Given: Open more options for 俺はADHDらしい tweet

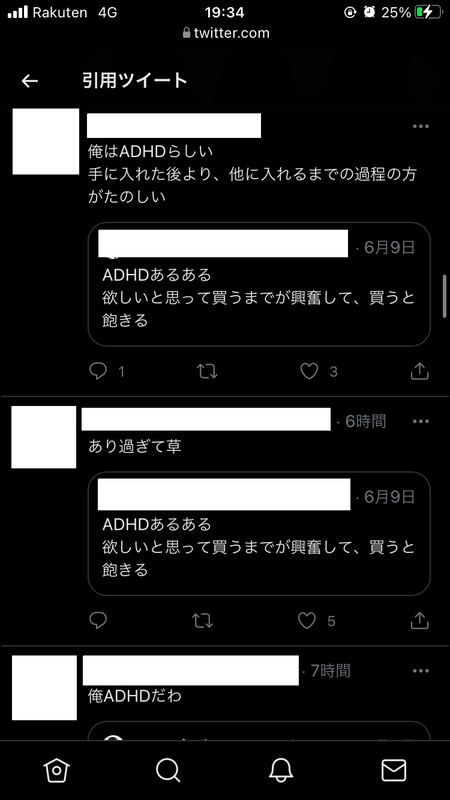Looking at the screenshot, I should point(420,127).
